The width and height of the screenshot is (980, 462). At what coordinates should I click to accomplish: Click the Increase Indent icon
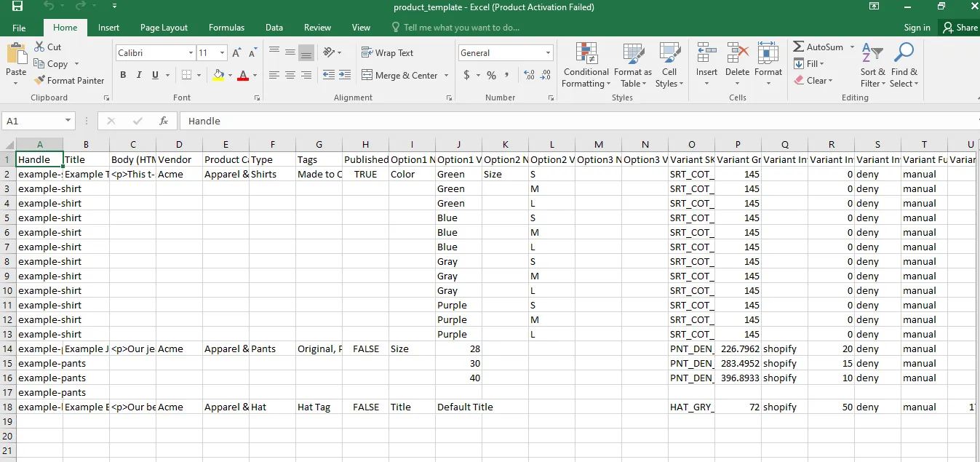pos(344,75)
